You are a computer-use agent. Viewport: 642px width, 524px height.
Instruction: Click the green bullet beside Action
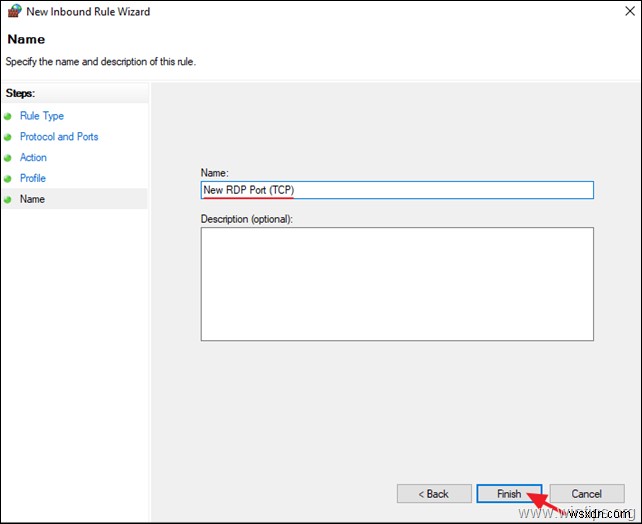pos(8,158)
